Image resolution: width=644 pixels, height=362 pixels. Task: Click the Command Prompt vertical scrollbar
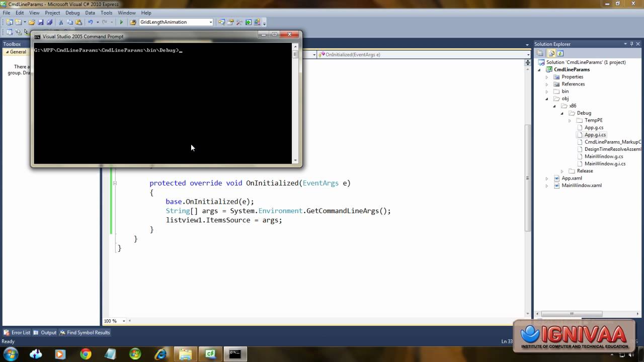point(295,103)
